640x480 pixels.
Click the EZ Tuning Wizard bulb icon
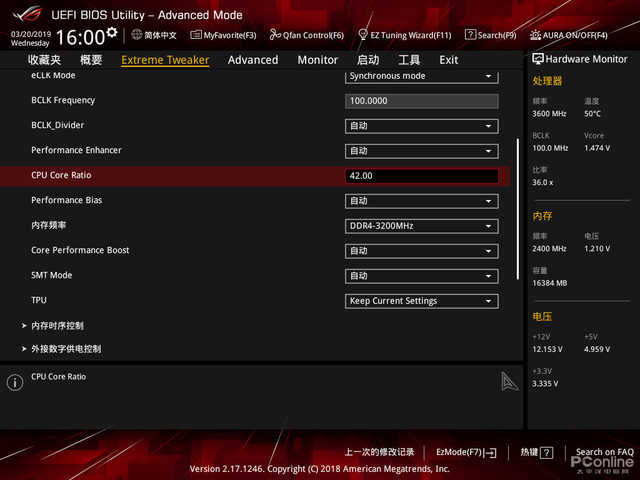pyautogui.click(x=362, y=35)
